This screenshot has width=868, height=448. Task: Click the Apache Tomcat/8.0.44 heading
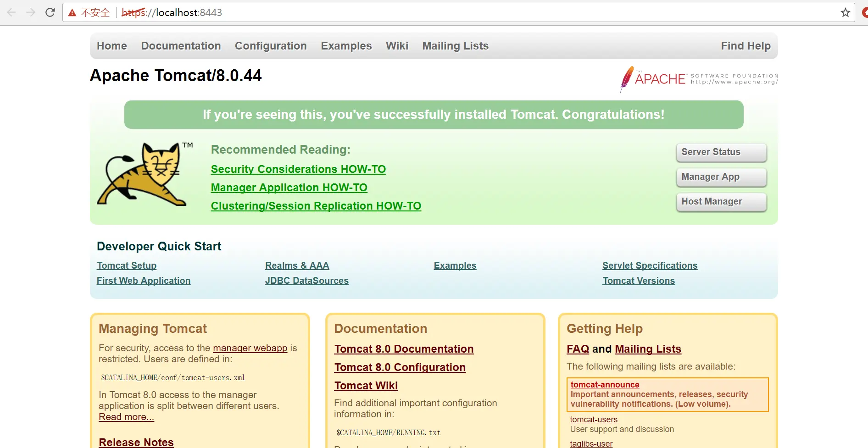(x=176, y=75)
